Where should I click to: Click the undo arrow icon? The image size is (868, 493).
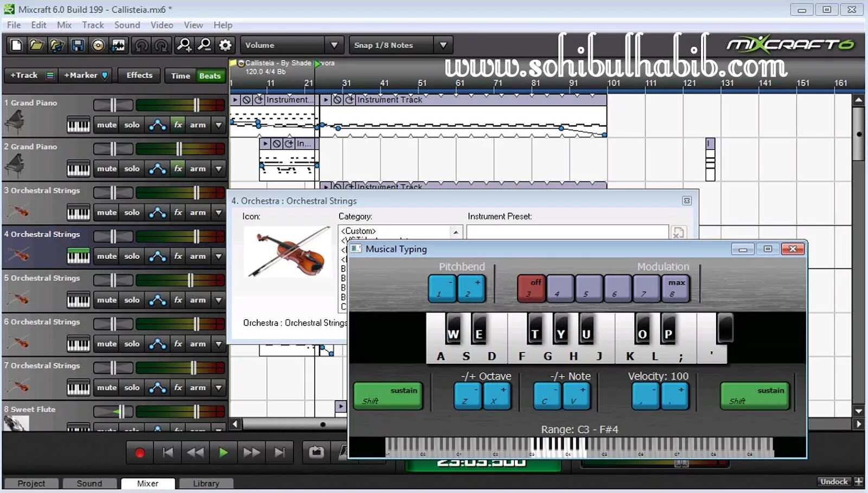click(x=142, y=45)
